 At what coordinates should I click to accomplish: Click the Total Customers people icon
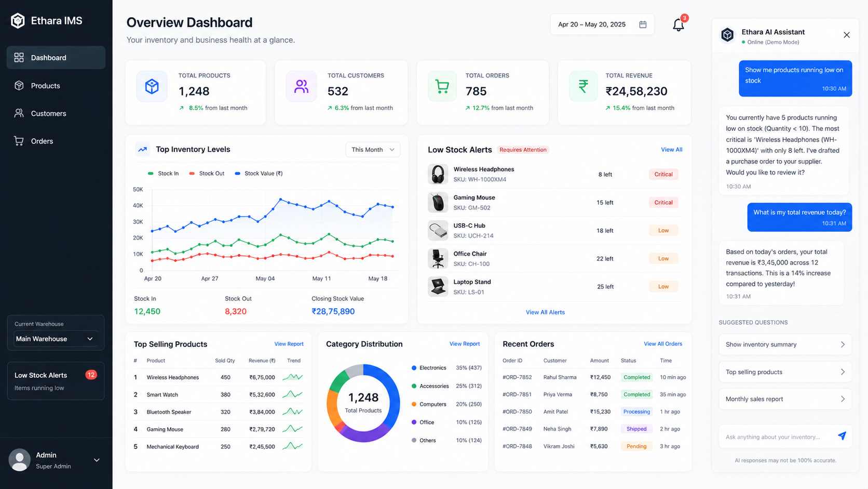pos(301,86)
